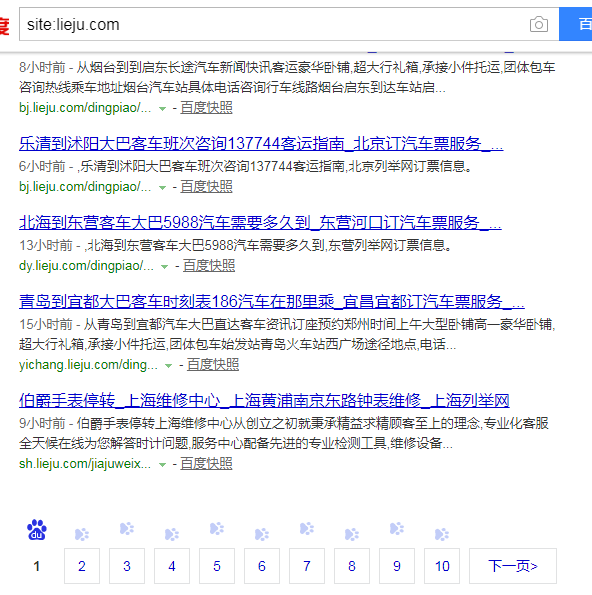Go to results page 4

click(172, 566)
